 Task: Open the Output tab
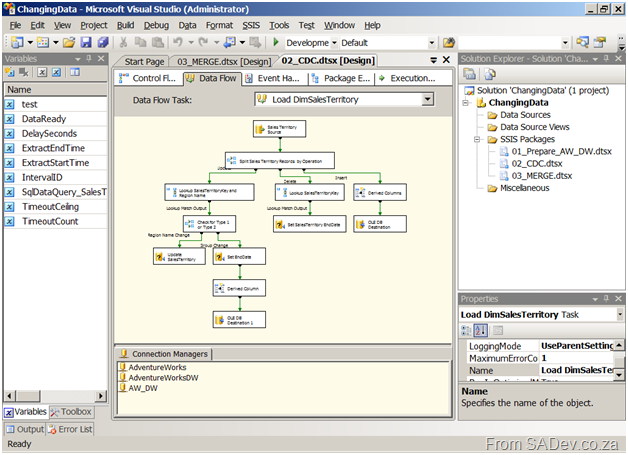(25, 429)
